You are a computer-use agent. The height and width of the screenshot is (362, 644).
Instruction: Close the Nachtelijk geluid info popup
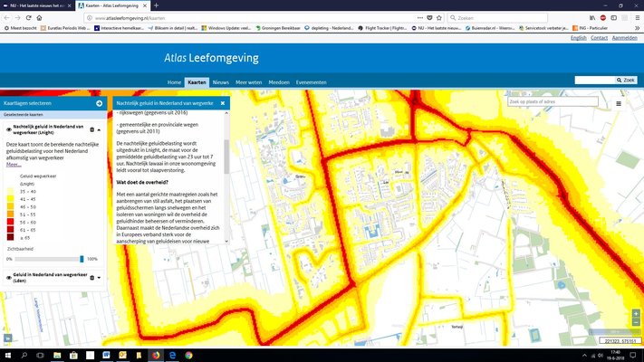pyautogui.click(x=223, y=103)
